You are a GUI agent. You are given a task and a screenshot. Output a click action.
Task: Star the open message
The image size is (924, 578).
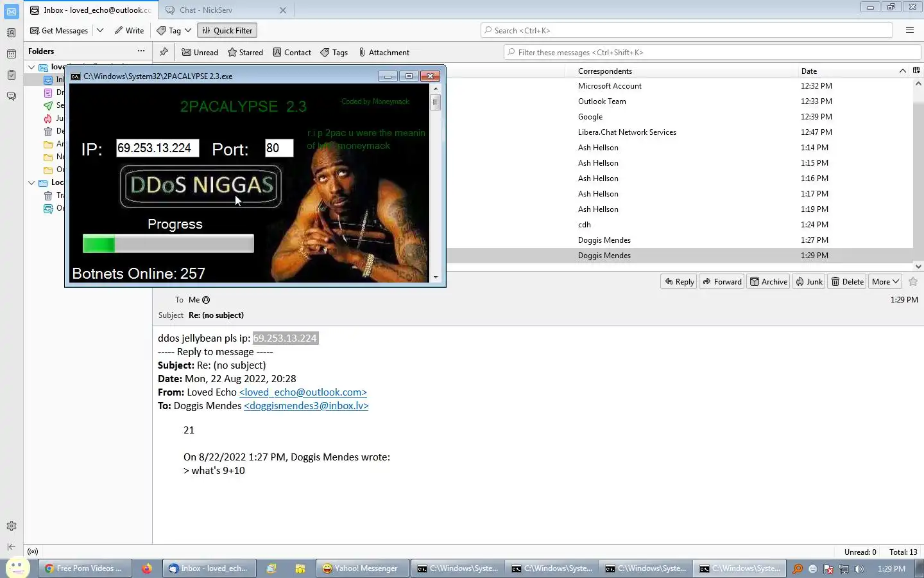pyautogui.click(x=913, y=281)
